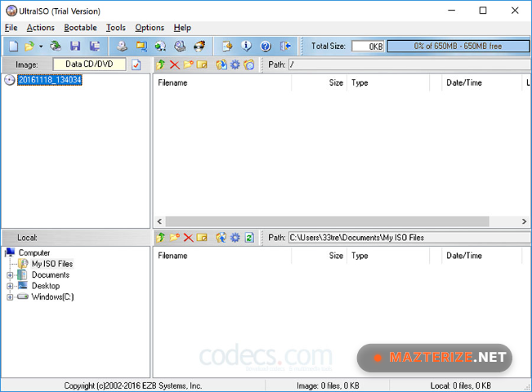
Task: Click the Make CD/DVD Image icon
Action: click(122, 46)
